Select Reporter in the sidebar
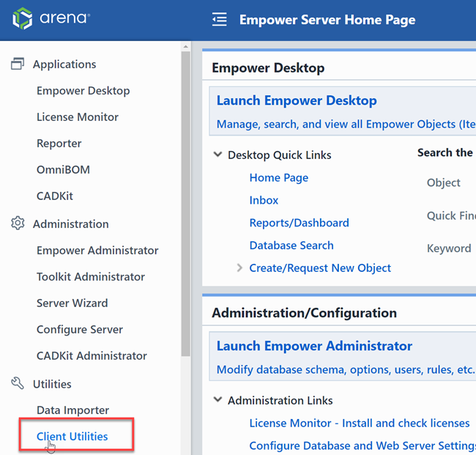Screen dimensions: 476x455 point(59,144)
